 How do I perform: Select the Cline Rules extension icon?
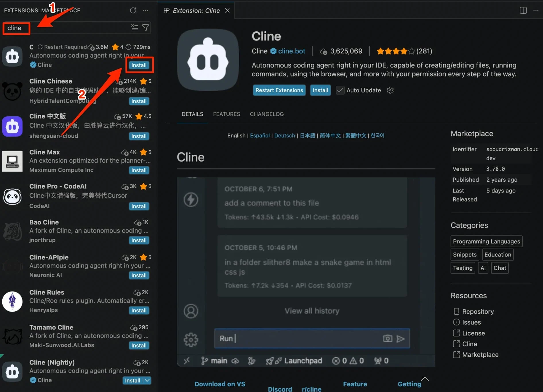(12, 302)
